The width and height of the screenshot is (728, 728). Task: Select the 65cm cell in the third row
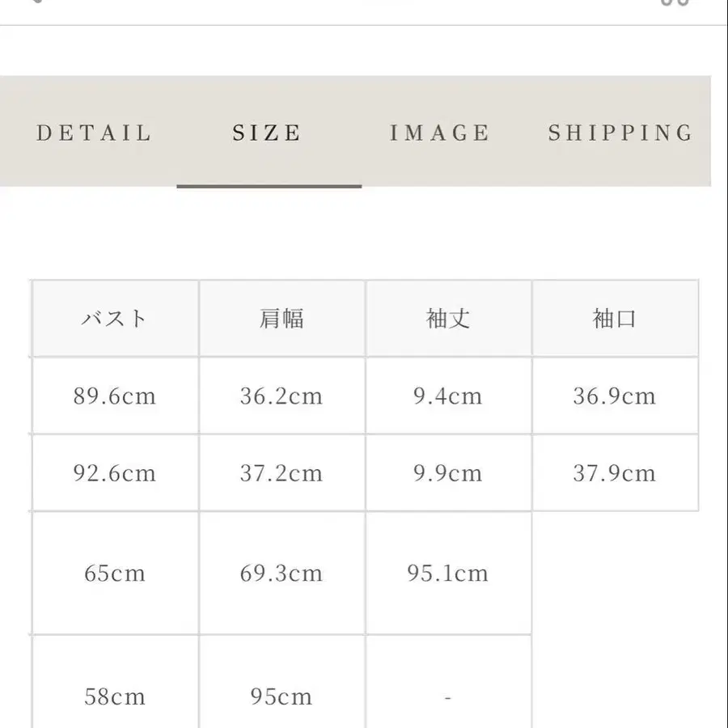114,574
